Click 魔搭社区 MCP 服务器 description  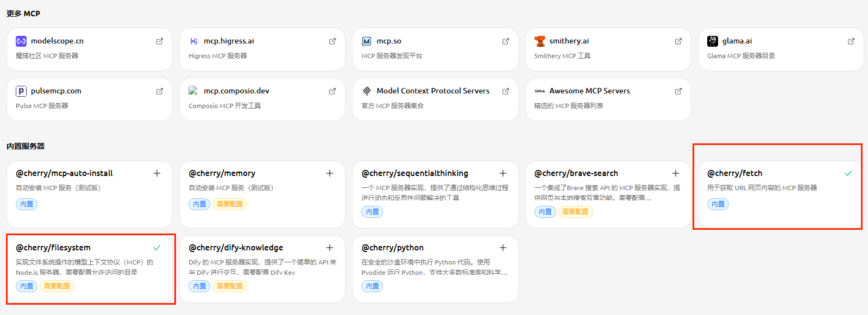click(x=47, y=56)
